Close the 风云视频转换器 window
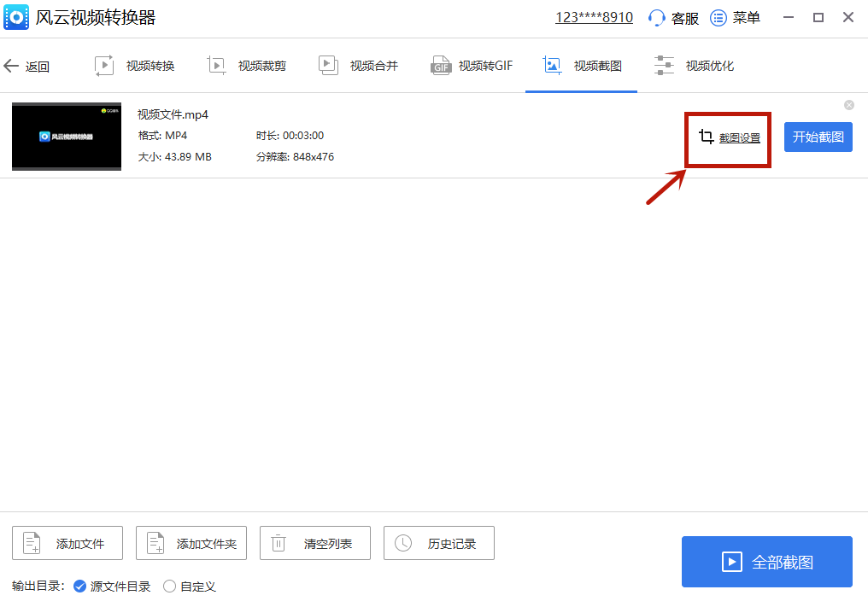The height and width of the screenshot is (607, 868). tap(848, 18)
